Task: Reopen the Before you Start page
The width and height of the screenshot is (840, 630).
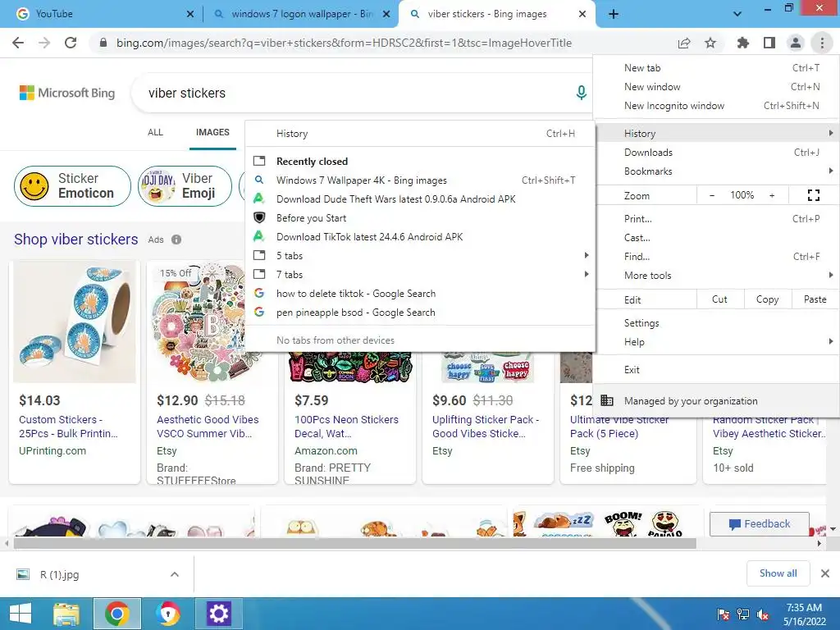Action: tap(420, 218)
